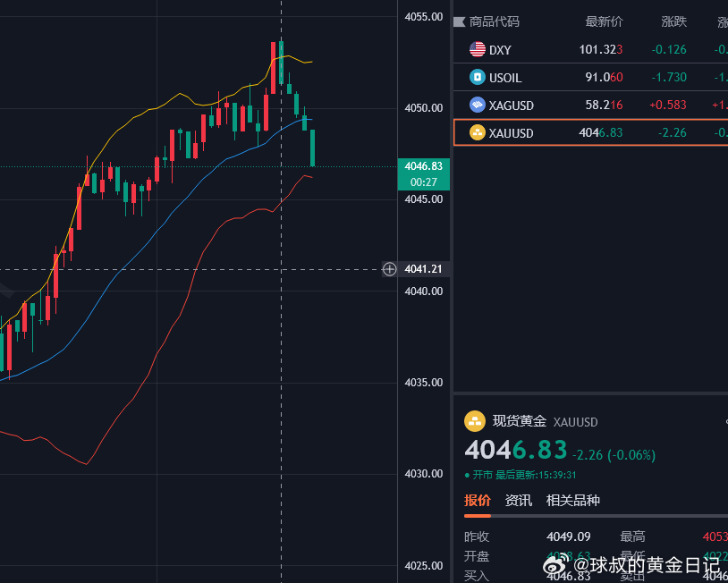Click the XAUUSD gold bars icon in watchlist
Image resolution: width=728 pixels, height=583 pixels.
click(x=478, y=132)
